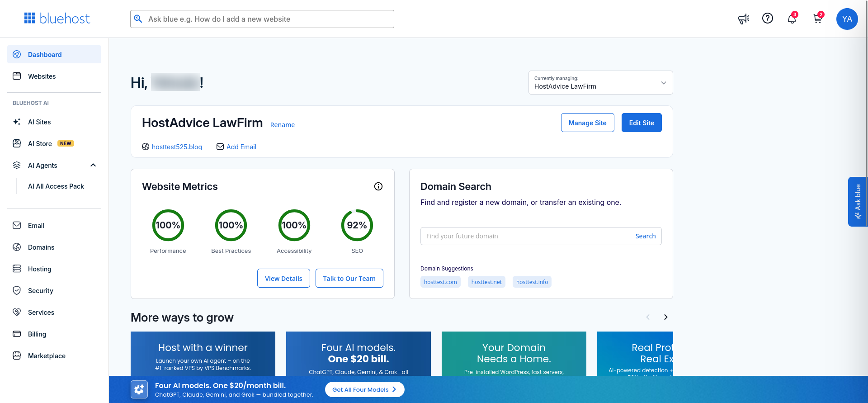Click the gear icon in bottom promo banner
The image size is (868, 403).
[x=139, y=389]
